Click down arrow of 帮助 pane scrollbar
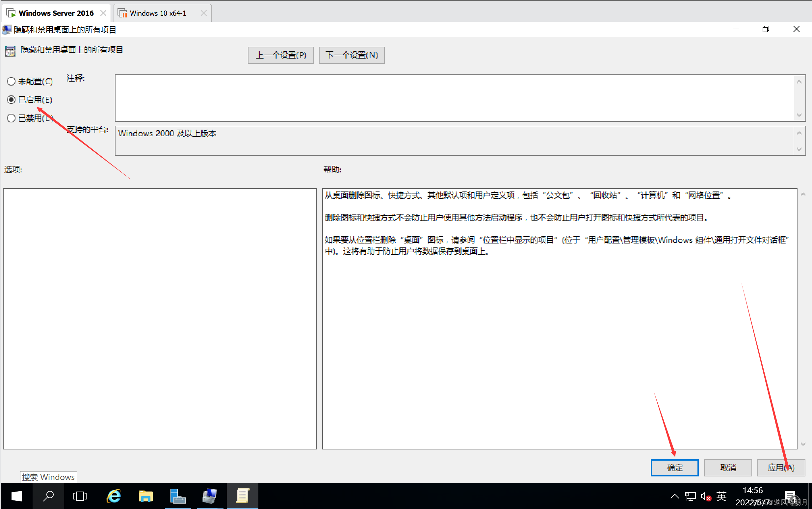Screen dimensions: 812x509 (x=803, y=444)
